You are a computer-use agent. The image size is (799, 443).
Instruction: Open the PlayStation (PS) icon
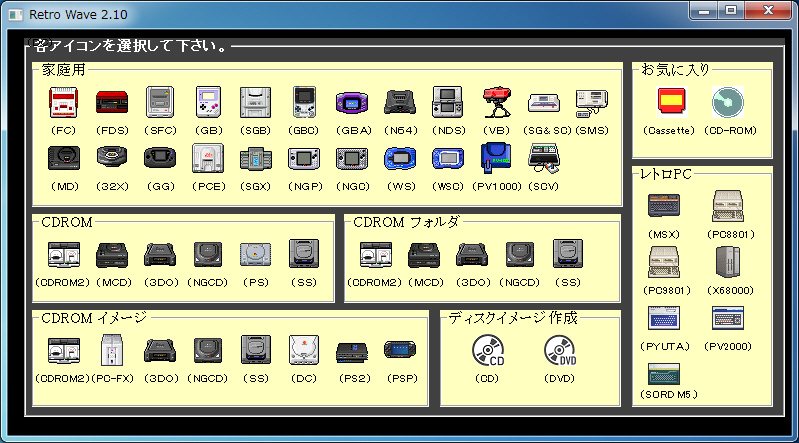(255, 254)
